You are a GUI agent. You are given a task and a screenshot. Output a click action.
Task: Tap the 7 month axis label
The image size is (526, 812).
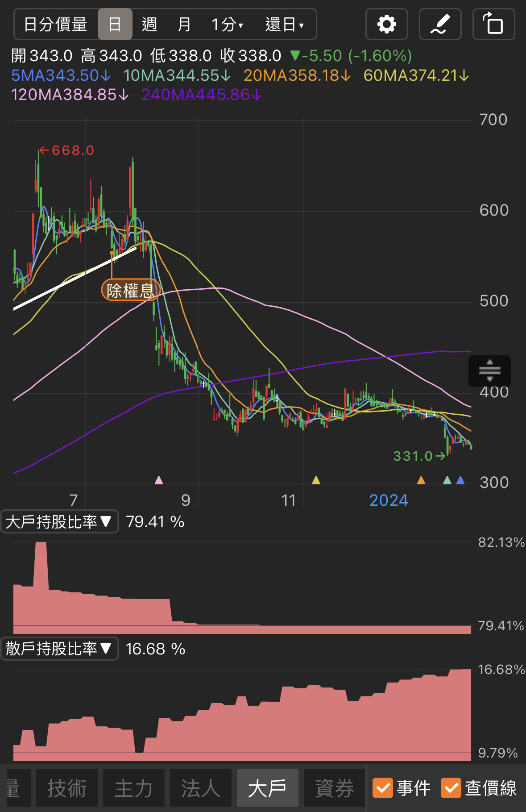click(74, 500)
